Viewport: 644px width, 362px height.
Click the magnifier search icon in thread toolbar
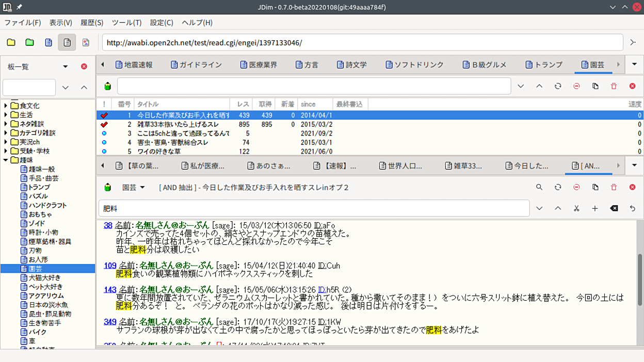(539, 187)
